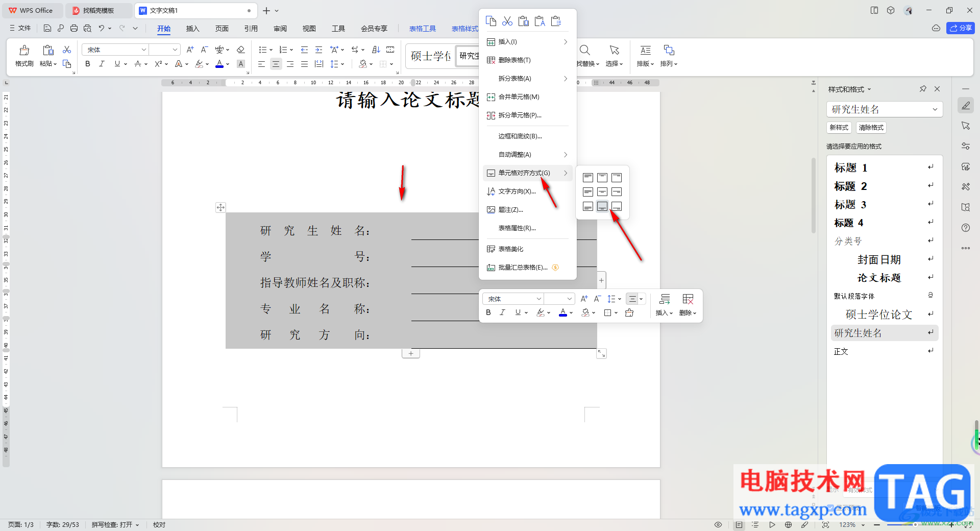Click the add-row plus button below table
The height and width of the screenshot is (531, 980).
point(411,353)
